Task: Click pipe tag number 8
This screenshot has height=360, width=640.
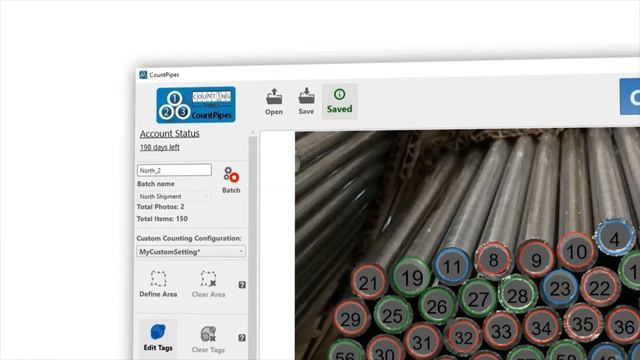Action: 493,260
